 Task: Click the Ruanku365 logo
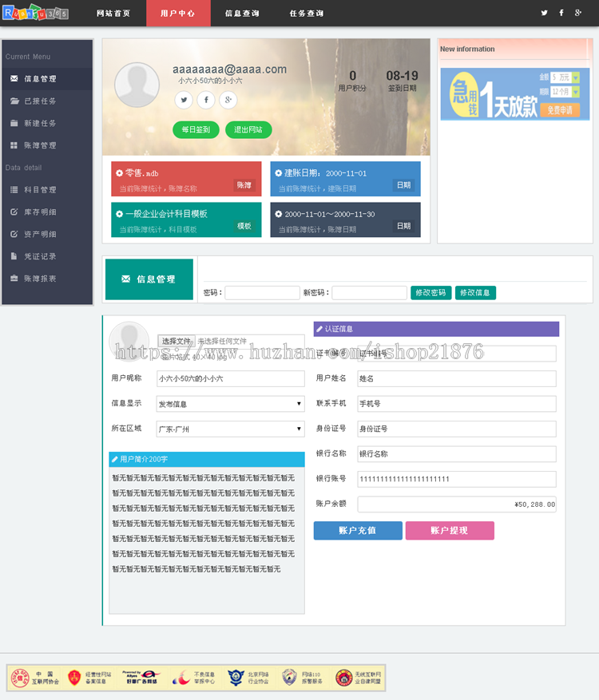tap(35, 13)
